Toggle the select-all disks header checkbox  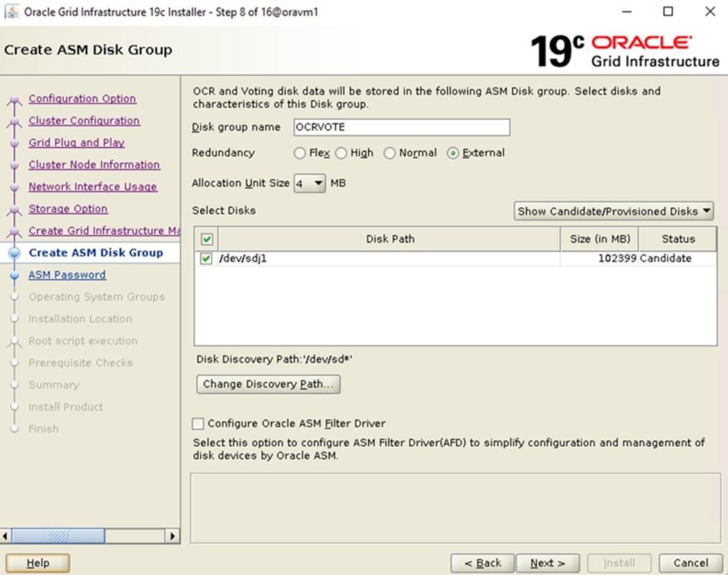click(206, 239)
